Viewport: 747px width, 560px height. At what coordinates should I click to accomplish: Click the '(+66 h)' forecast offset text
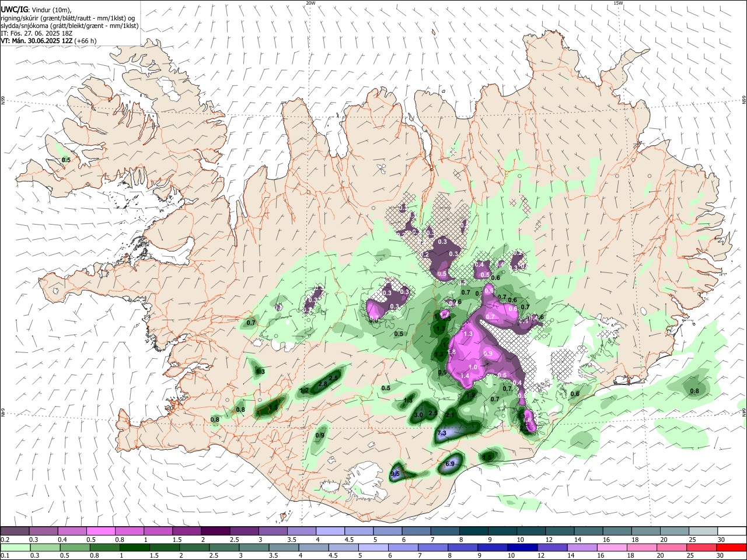[86, 41]
